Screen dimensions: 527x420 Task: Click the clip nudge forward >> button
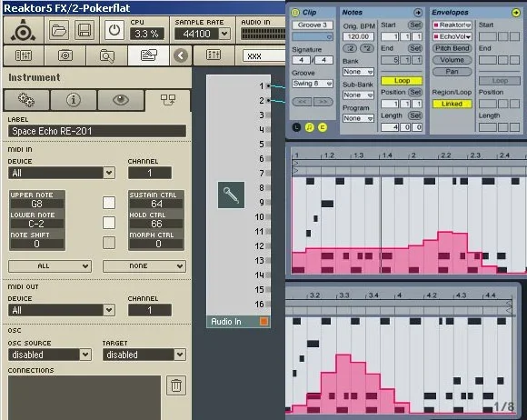(x=323, y=102)
